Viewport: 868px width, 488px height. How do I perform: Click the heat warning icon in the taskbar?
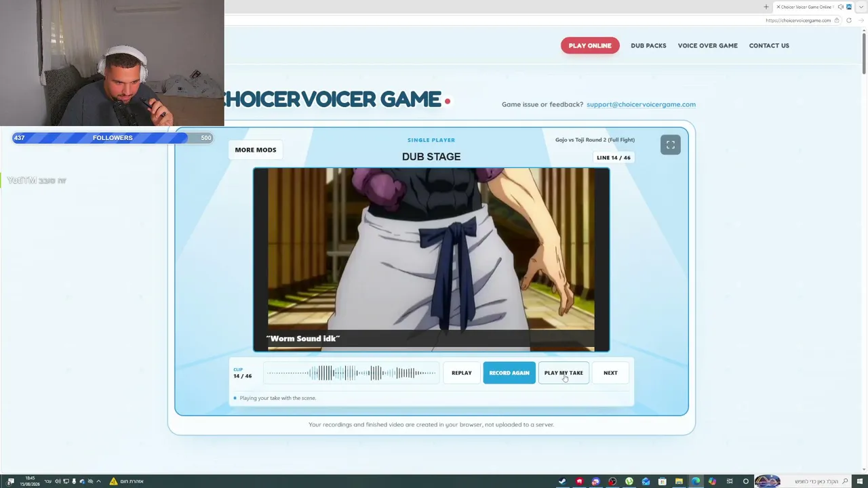pos(113,481)
